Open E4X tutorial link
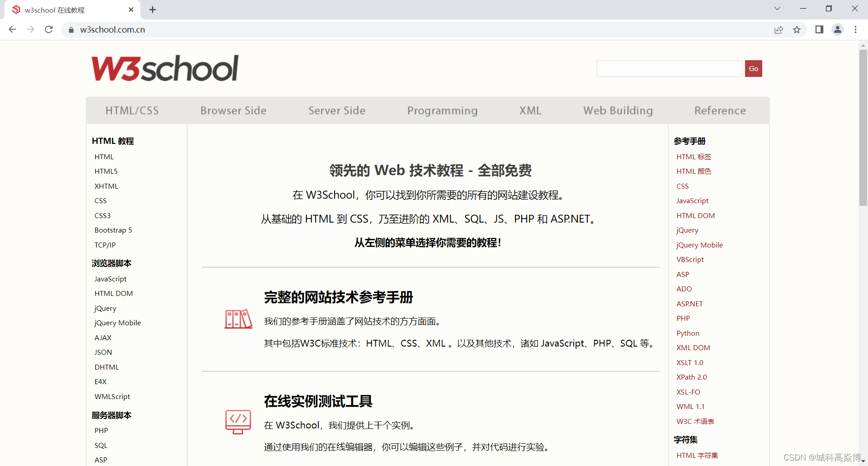Viewport: 868px width, 466px height. point(100,381)
